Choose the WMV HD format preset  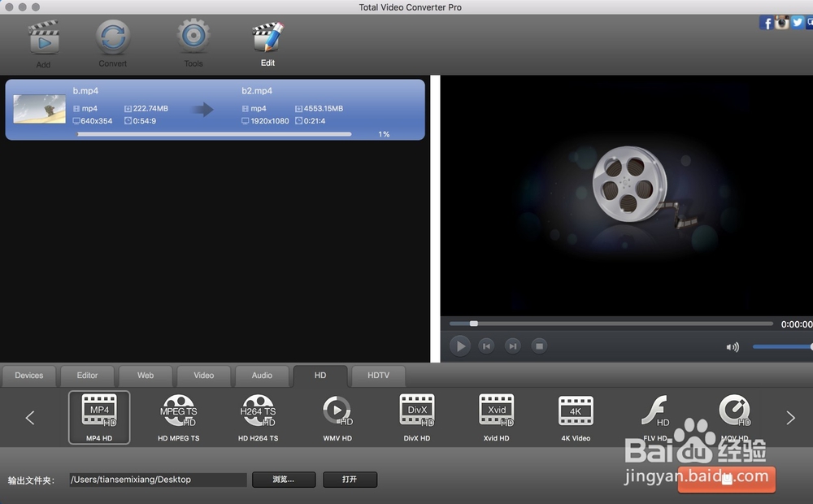pos(337,417)
